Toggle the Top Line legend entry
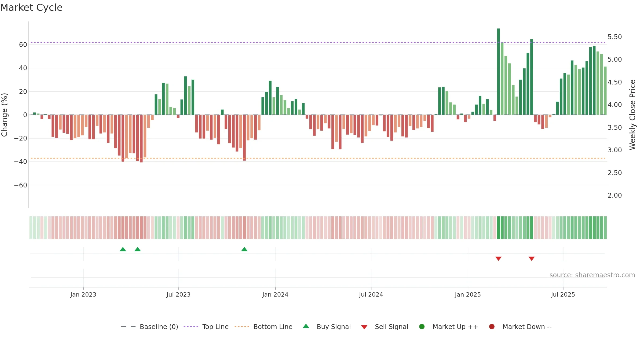The height and width of the screenshot is (362, 644). (206, 327)
